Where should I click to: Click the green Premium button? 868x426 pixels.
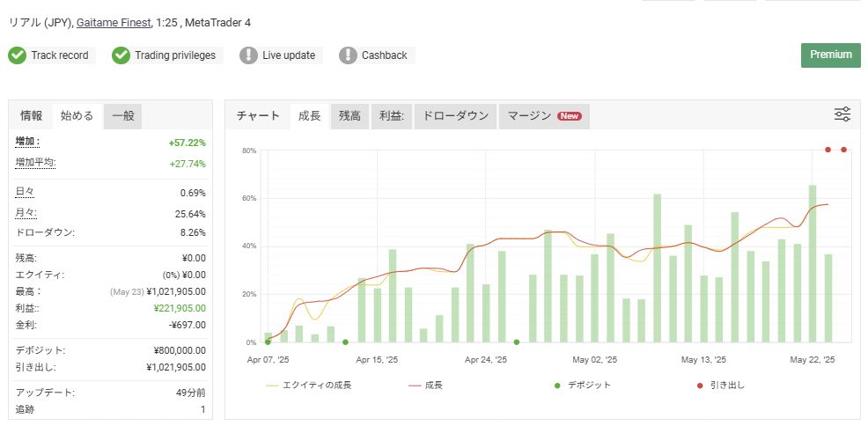coord(831,55)
